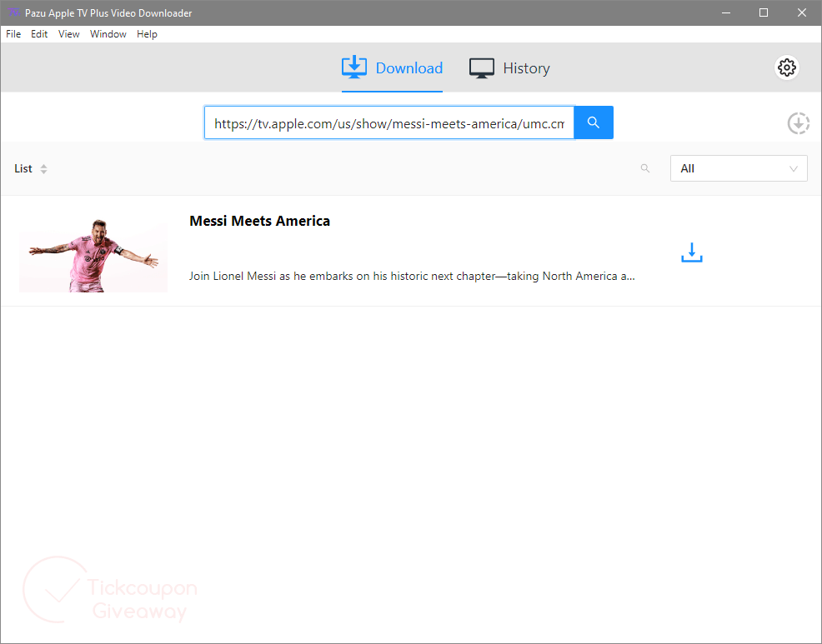Minimize the Pazu window
The width and height of the screenshot is (822, 644).
click(726, 12)
